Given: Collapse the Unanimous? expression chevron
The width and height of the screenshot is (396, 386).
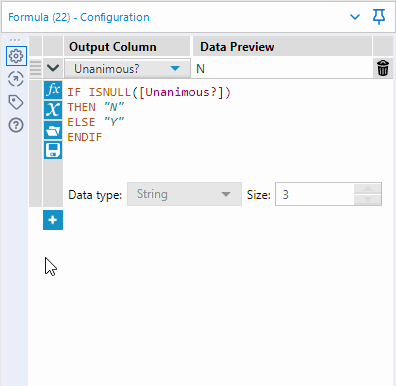Looking at the screenshot, I should tap(53, 68).
